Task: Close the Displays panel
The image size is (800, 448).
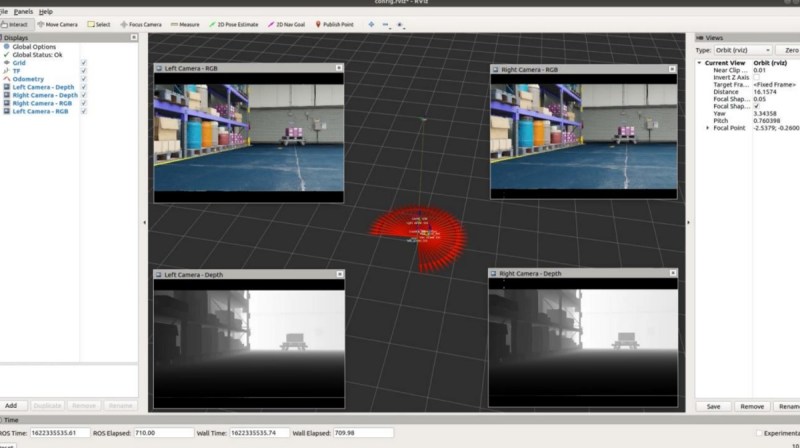Action: (134, 37)
